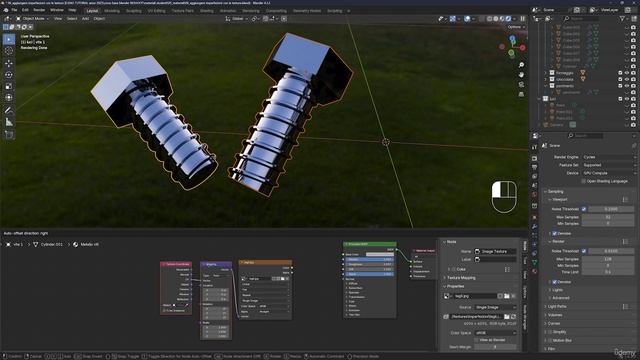This screenshot has width=640, height=360.
Task: Toggle camera view icon in viewport
Action: coord(521,84)
